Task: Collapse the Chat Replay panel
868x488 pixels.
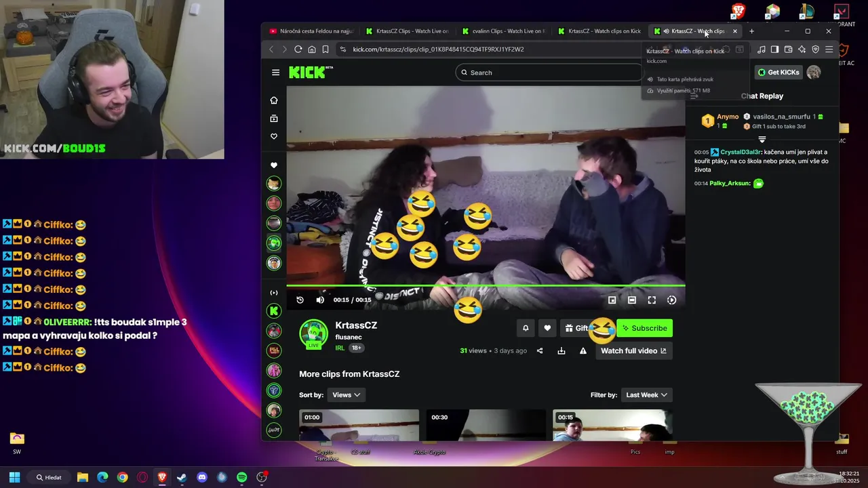Action: click(x=694, y=96)
